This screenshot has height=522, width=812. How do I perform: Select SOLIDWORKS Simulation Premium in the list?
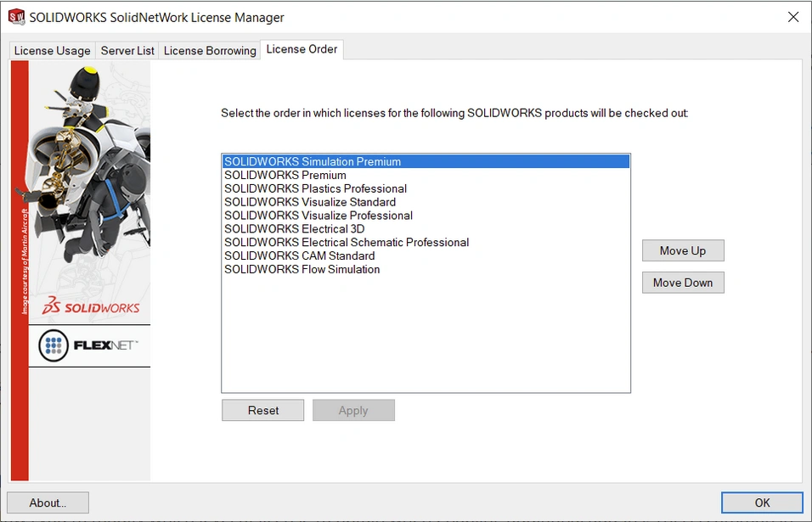[x=426, y=161]
